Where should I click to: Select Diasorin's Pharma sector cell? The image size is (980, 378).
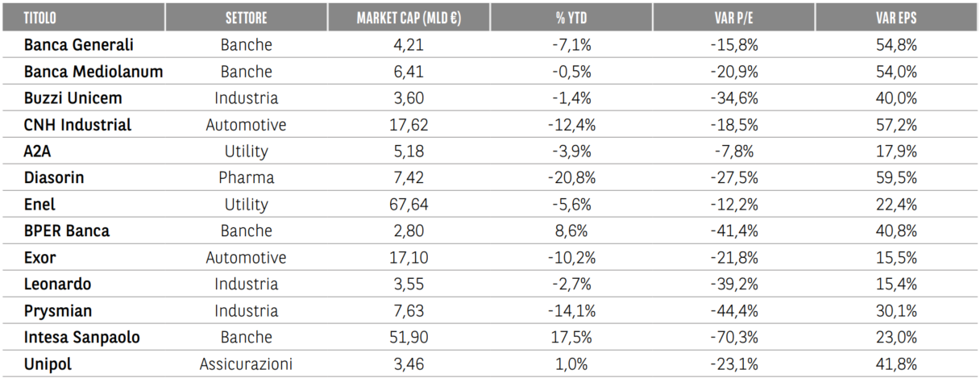tap(246, 178)
